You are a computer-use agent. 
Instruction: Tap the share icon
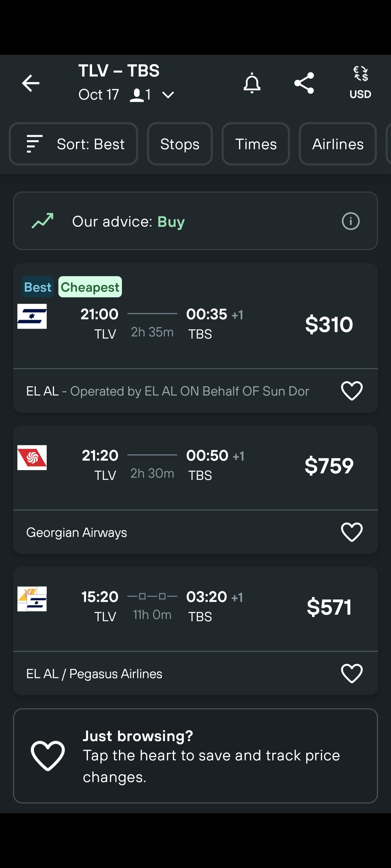point(304,83)
